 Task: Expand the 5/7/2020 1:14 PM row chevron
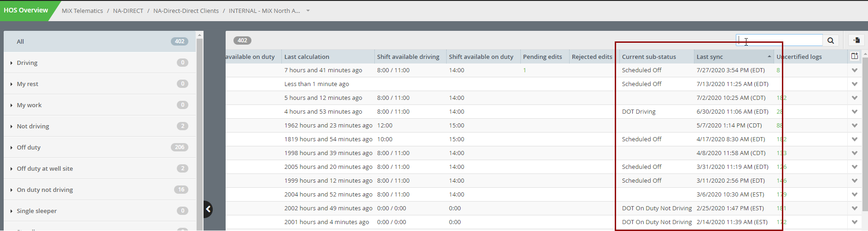(855, 126)
